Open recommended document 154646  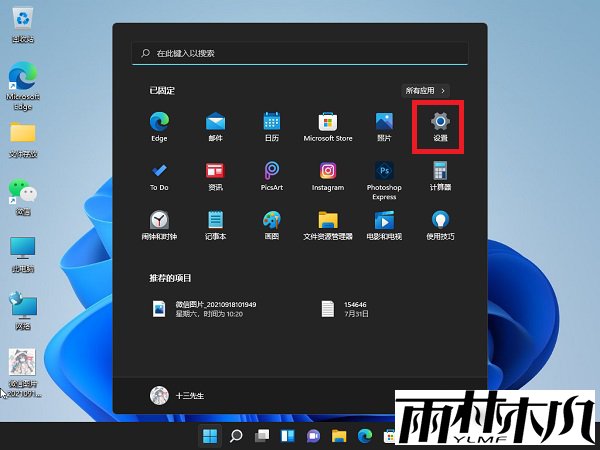coord(344,309)
